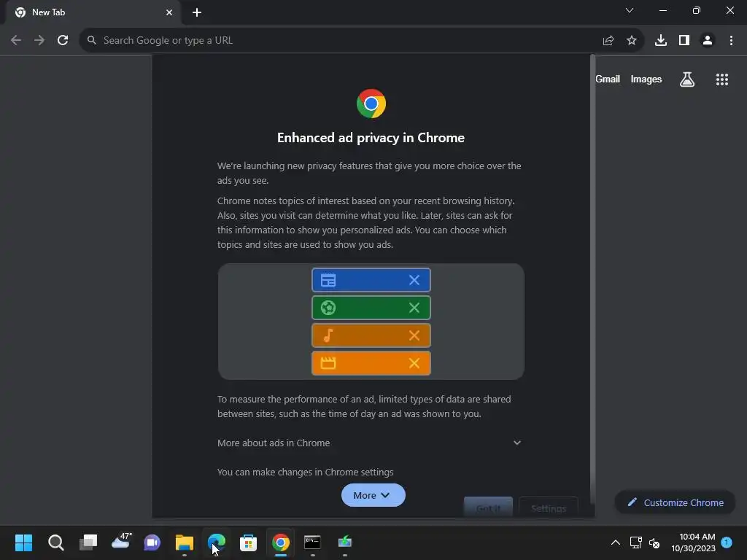
Task: Open the Downloads icon in toolbar
Action: coord(661,41)
